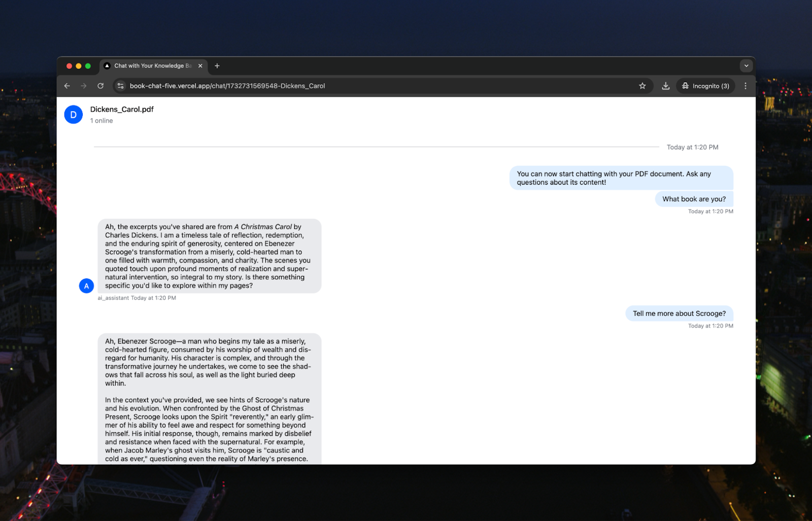The image size is (812, 521).
Task: Click the ai_assistant avatar next to the reply
Action: [87, 286]
